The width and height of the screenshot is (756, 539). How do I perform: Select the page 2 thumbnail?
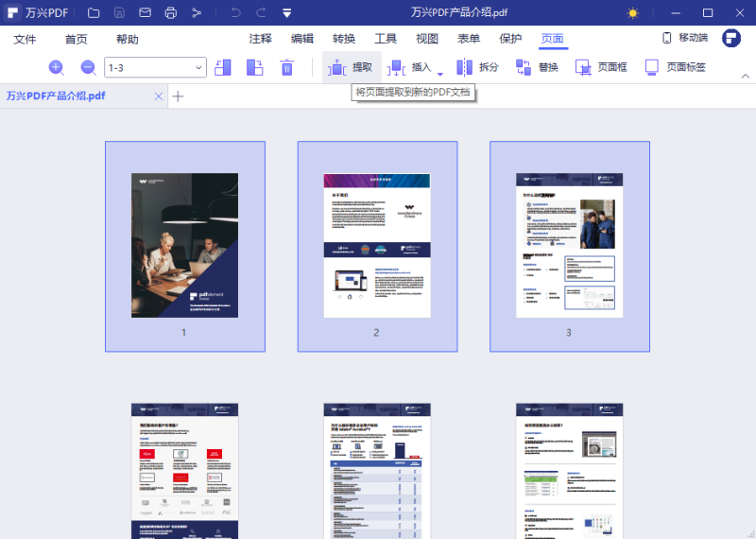(x=377, y=246)
